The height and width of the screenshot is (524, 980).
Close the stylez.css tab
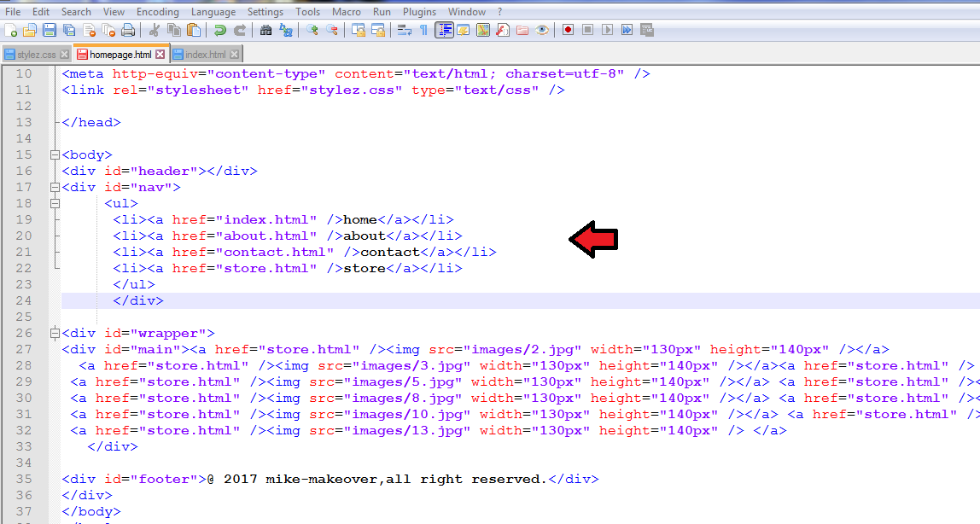(x=65, y=53)
